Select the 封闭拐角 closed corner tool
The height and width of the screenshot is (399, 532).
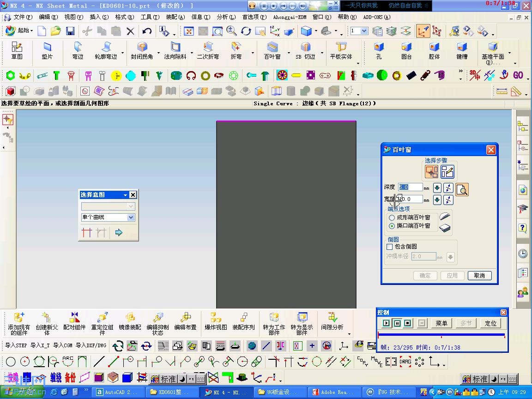142,51
